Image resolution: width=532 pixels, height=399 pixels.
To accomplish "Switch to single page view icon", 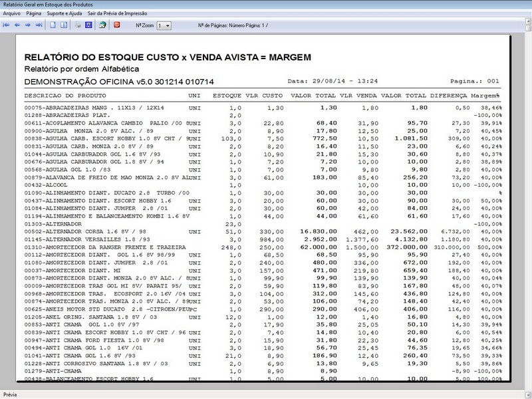I will 53,25.
